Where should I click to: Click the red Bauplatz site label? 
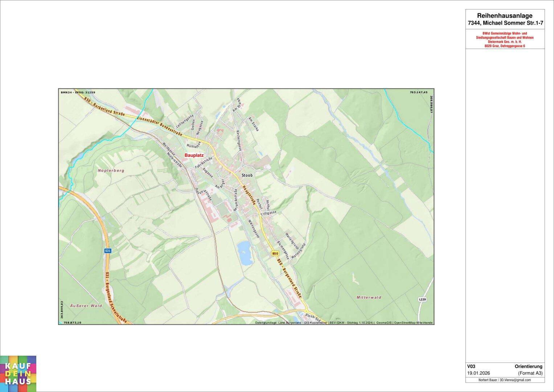[x=194, y=155]
